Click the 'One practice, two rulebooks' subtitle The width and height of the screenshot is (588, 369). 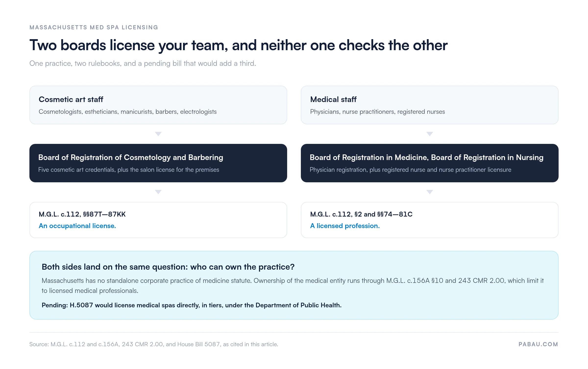[x=143, y=63]
